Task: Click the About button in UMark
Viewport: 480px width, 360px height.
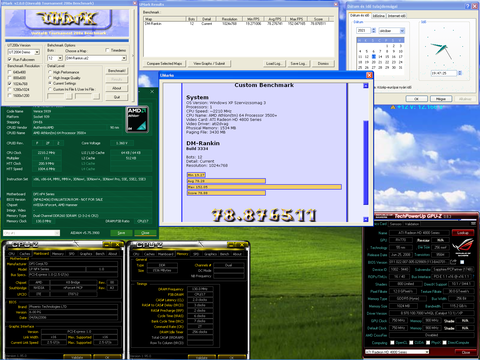Action: coord(117,88)
